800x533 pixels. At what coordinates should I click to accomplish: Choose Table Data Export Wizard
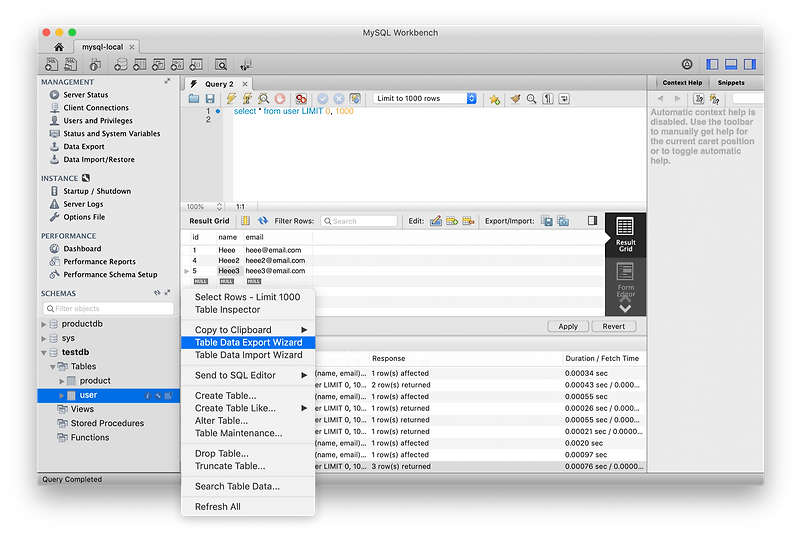248,342
